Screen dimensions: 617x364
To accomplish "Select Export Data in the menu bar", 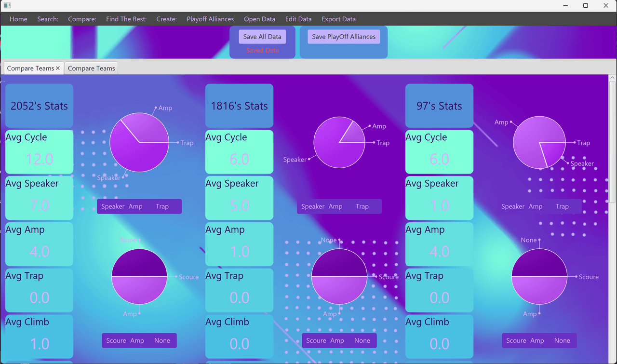I will click(338, 19).
